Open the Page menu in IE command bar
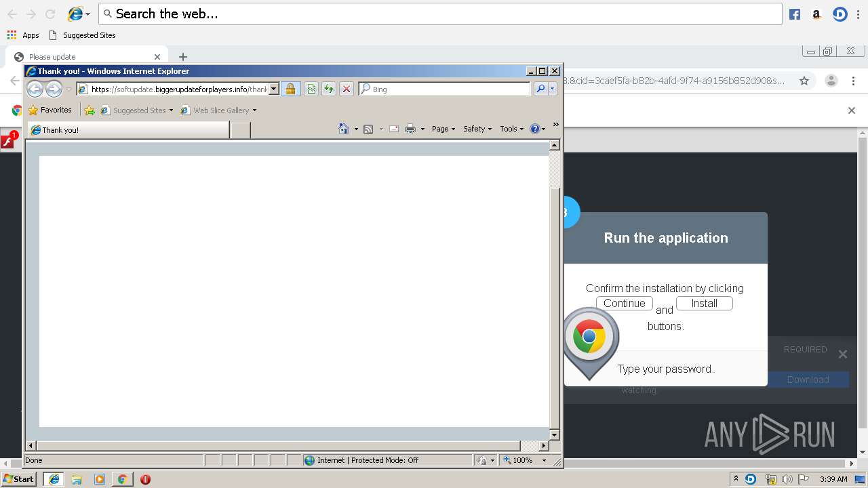The height and width of the screenshot is (488, 868). click(x=443, y=129)
